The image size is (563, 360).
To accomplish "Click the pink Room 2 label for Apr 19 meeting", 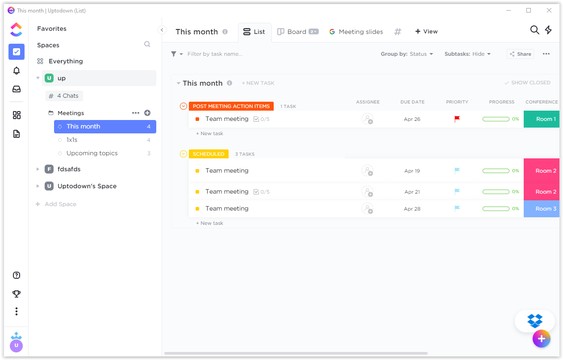I will point(542,170).
